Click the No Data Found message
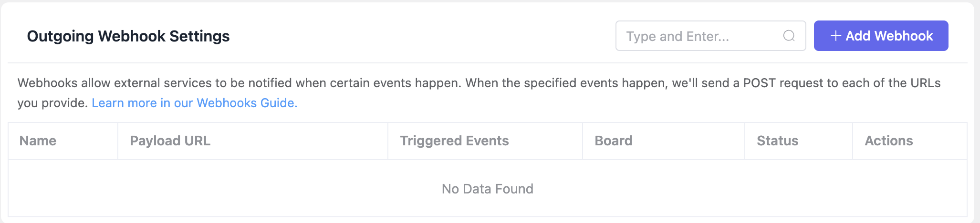The height and width of the screenshot is (223, 980). coord(487,189)
